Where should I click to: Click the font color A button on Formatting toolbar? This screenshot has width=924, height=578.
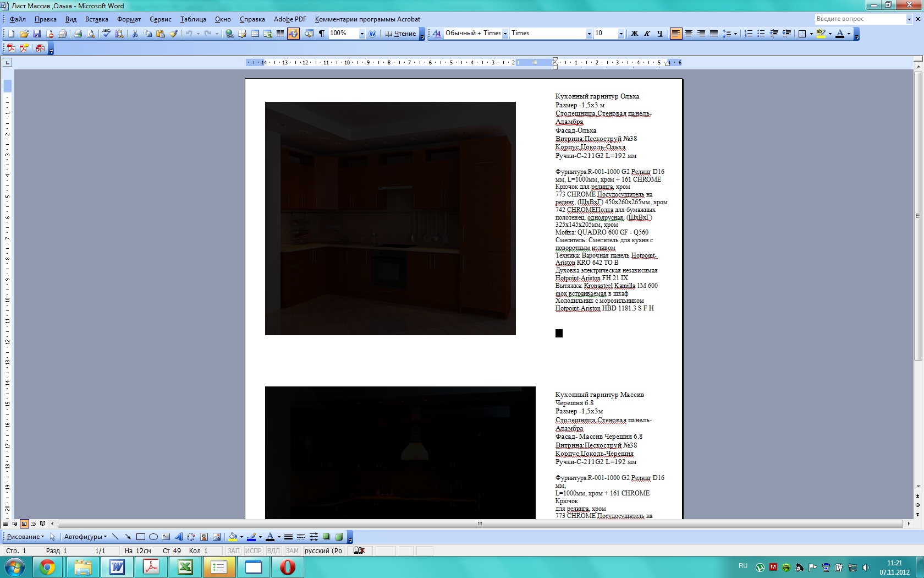(x=839, y=34)
